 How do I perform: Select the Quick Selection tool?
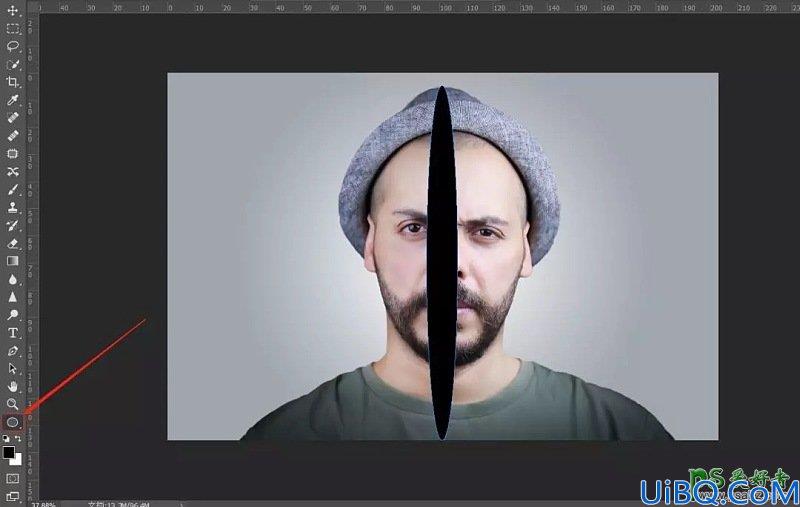tap(13, 64)
